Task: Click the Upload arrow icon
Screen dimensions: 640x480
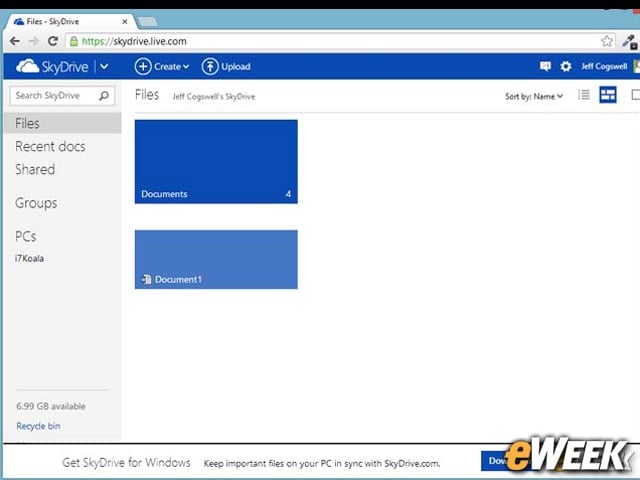Action: [210, 67]
